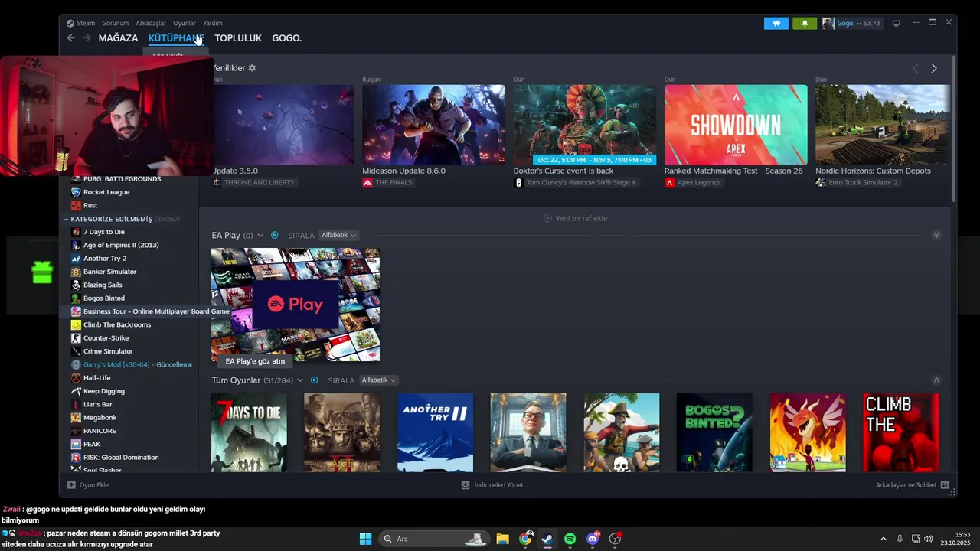Open the Steam announcements megaphone button
The image size is (980, 551).
776,24
